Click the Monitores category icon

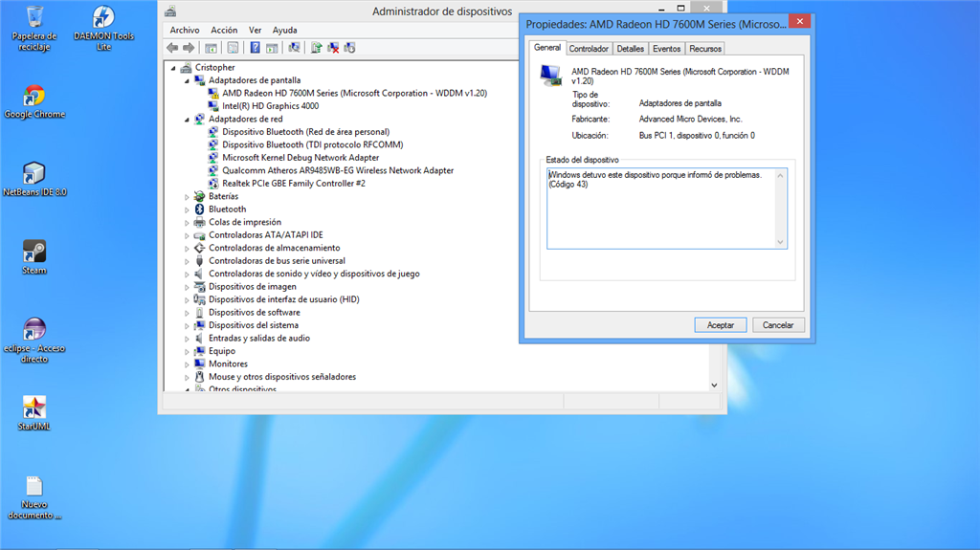199,363
